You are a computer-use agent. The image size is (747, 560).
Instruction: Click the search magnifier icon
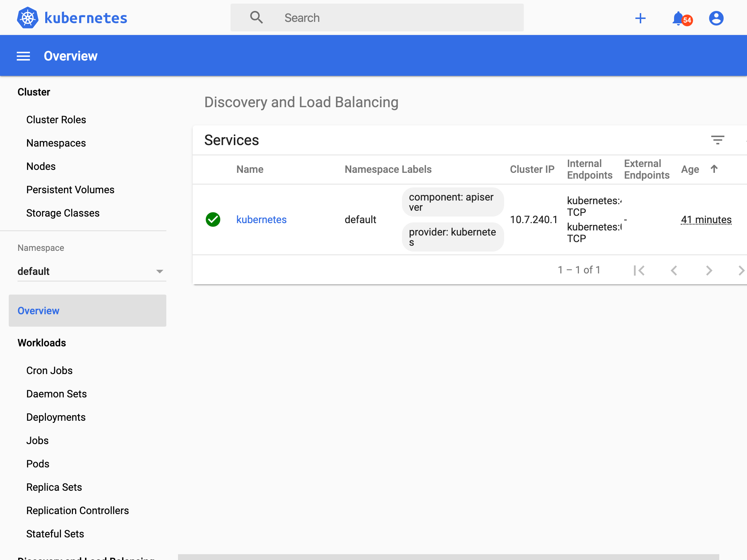(256, 17)
